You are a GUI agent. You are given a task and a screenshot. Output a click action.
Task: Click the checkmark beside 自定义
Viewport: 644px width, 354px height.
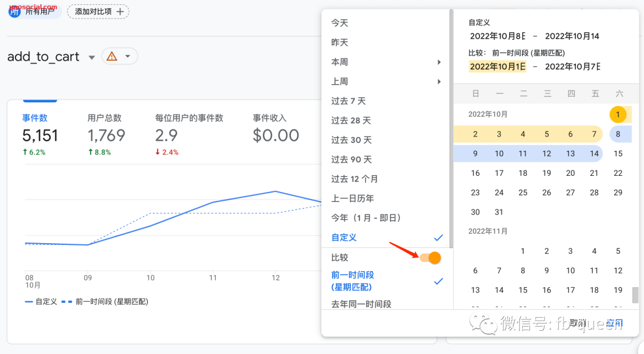438,237
